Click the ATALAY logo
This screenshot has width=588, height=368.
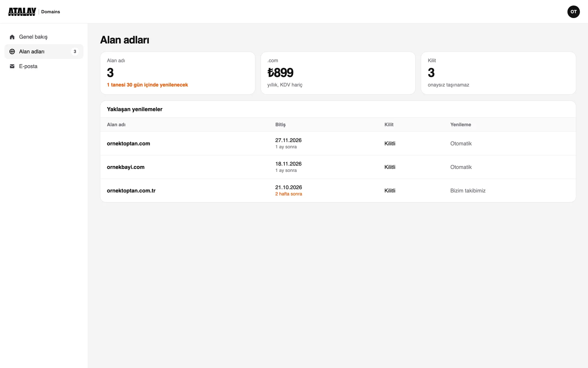[22, 12]
